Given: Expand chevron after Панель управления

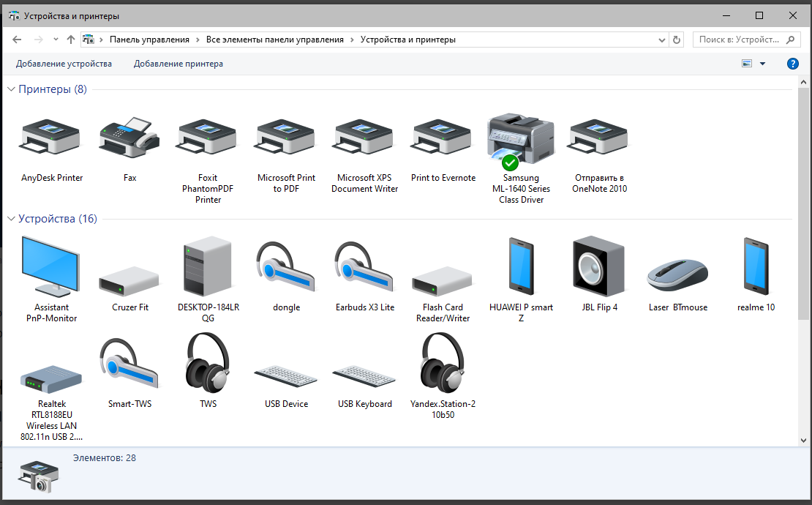Looking at the screenshot, I should 198,40.
